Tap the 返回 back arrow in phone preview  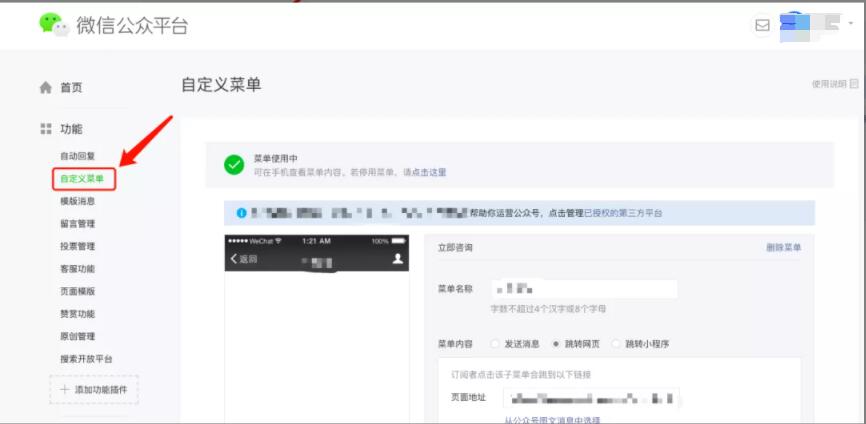tap(235, 259)
